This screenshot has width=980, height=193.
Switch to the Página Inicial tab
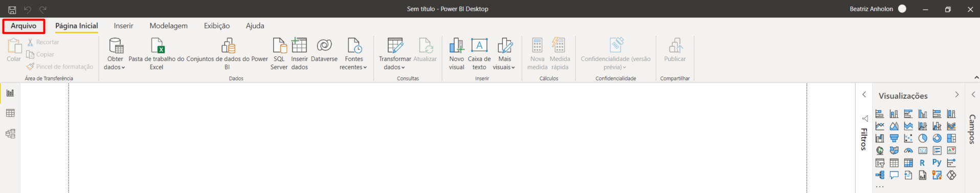click(77, 26)
